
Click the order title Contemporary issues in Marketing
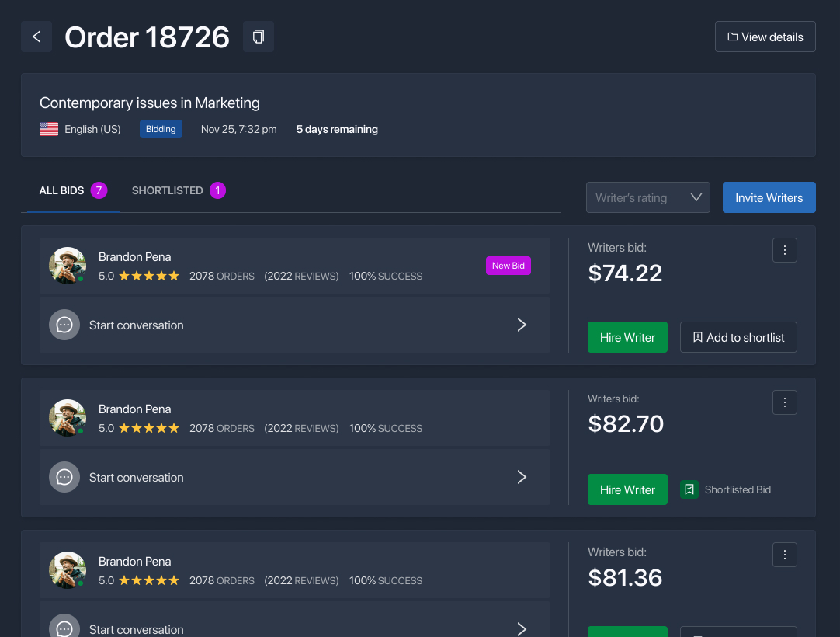[150, 103]
